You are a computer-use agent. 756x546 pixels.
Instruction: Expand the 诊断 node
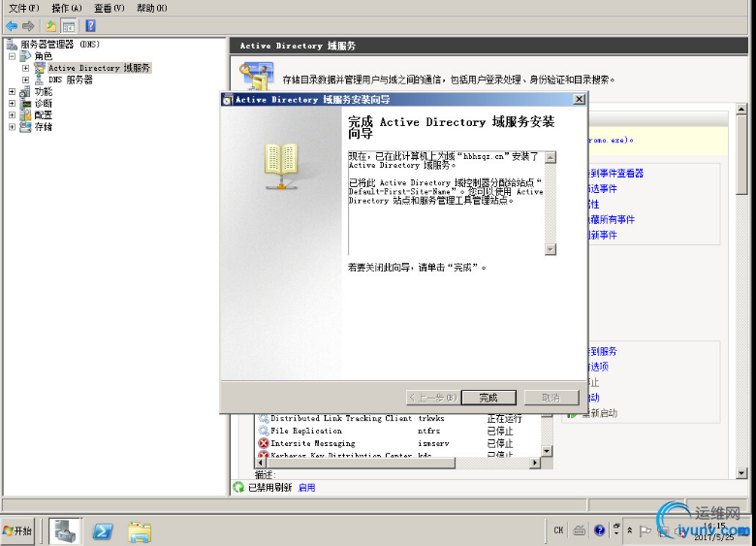[x=12, y=103]
